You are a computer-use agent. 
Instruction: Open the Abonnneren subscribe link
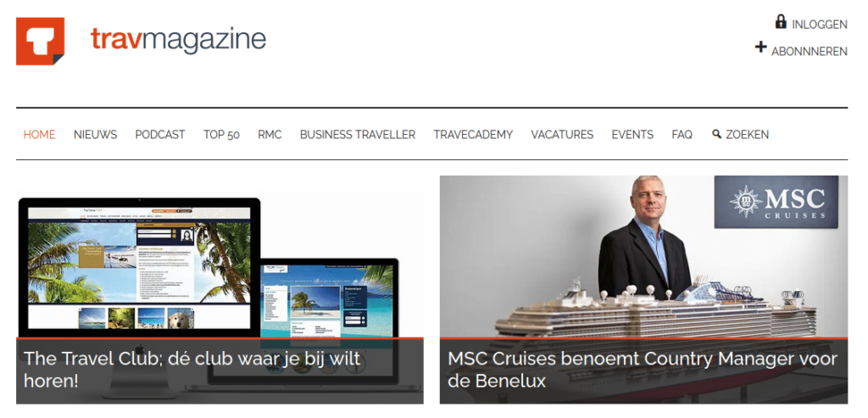click(810, 52)
